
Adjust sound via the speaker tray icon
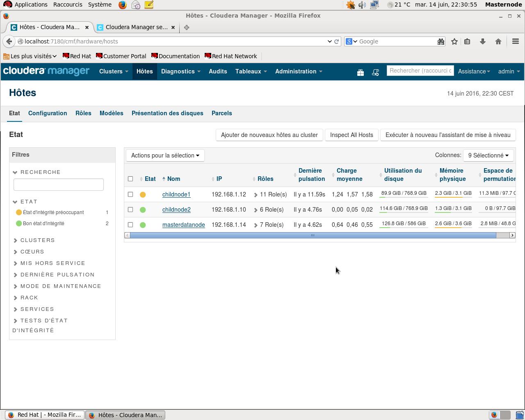(362, 5)
